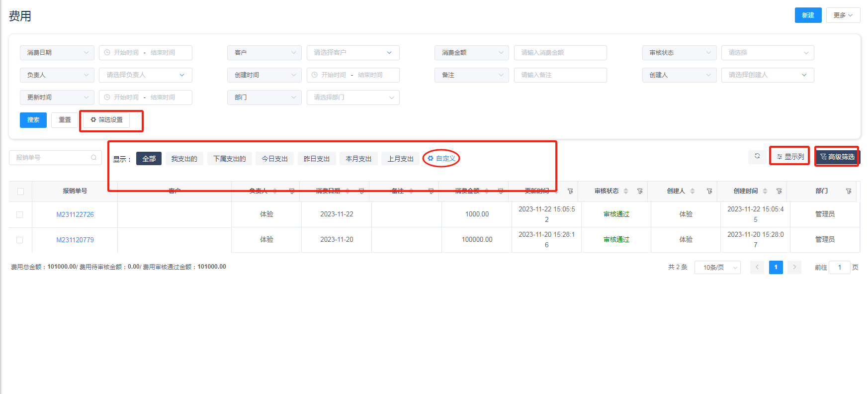
Task: Click the 创建时间 date range picker
Action: tap(353, 75)
